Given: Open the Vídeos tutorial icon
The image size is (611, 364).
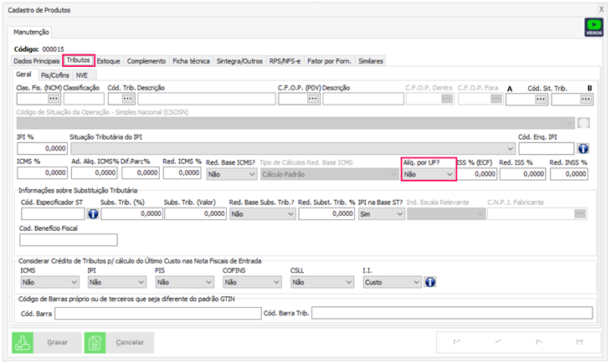Looking at the screenshot, I should 593,28.
